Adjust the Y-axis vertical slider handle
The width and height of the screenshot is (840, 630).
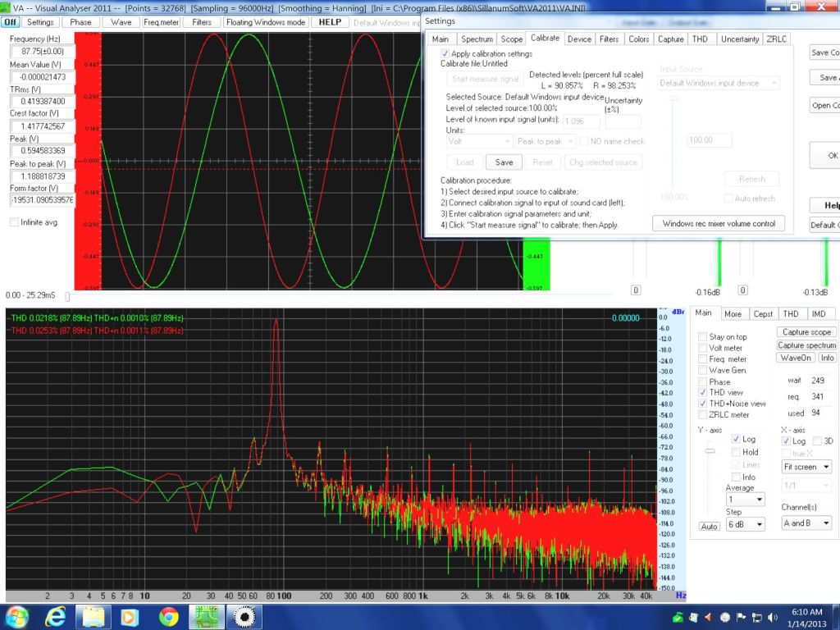click(710, 451)
